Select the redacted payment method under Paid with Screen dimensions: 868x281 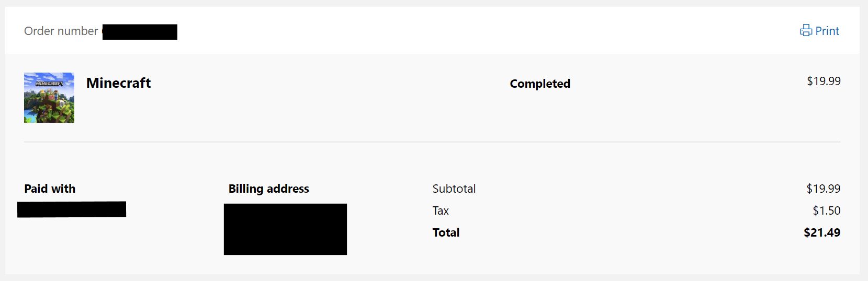pos(72,209)
